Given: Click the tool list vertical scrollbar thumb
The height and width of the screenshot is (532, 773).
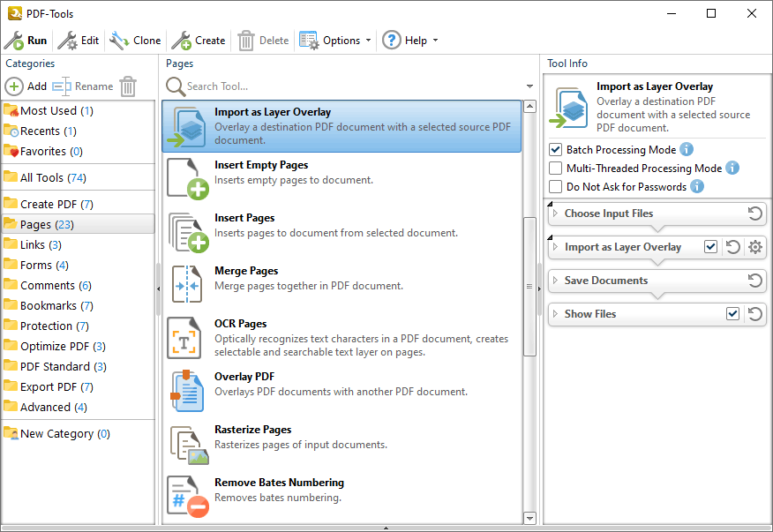Looking at the screenshot, I should (529, 287).
